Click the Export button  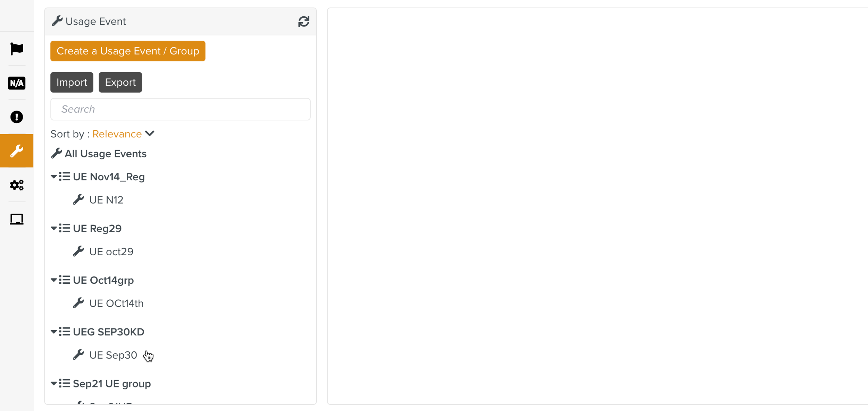[x=120, y=82]
